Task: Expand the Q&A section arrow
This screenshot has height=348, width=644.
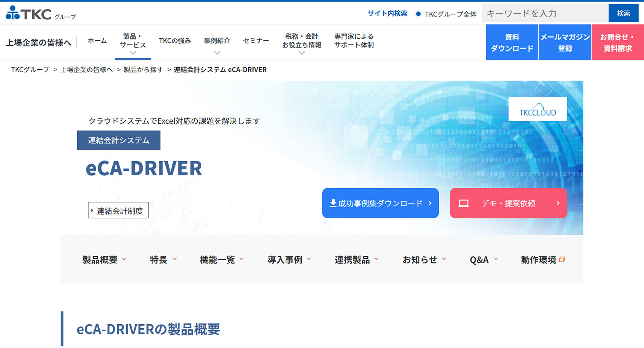Action: pos(496,259)
